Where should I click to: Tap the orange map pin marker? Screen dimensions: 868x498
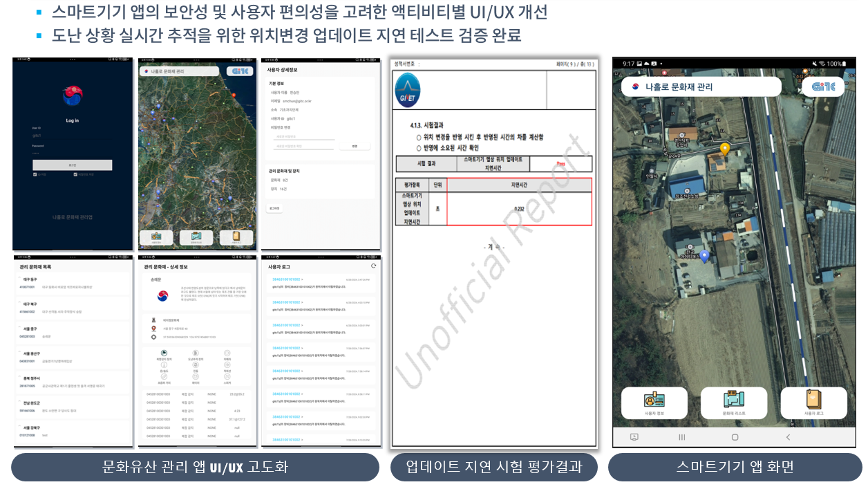(724, 149)
